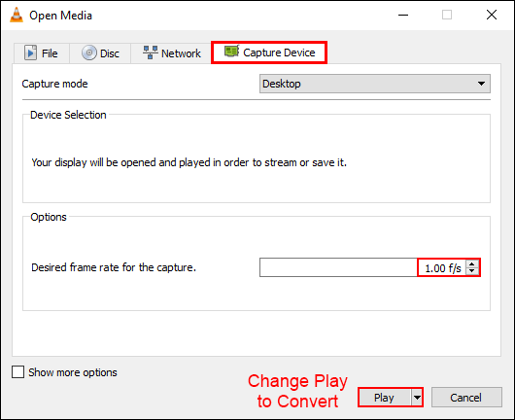The width and height of the screenshot is (515, 420).
Task: Click the Cancel button
Action: [x=466, y=398]
